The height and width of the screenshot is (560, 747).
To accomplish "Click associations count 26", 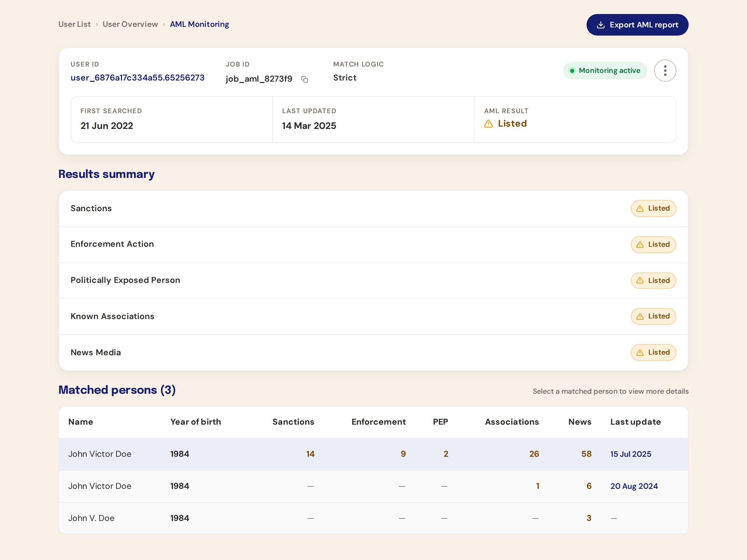I will click(534, 454).
